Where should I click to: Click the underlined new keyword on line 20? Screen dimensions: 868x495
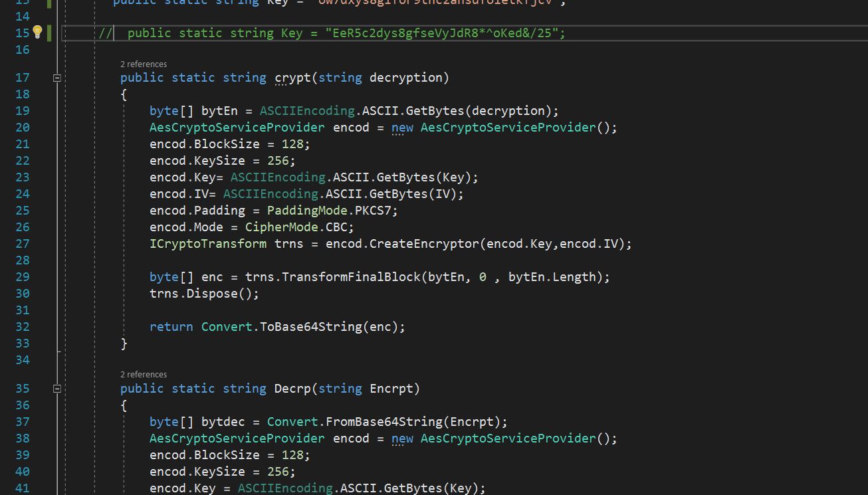402,128
